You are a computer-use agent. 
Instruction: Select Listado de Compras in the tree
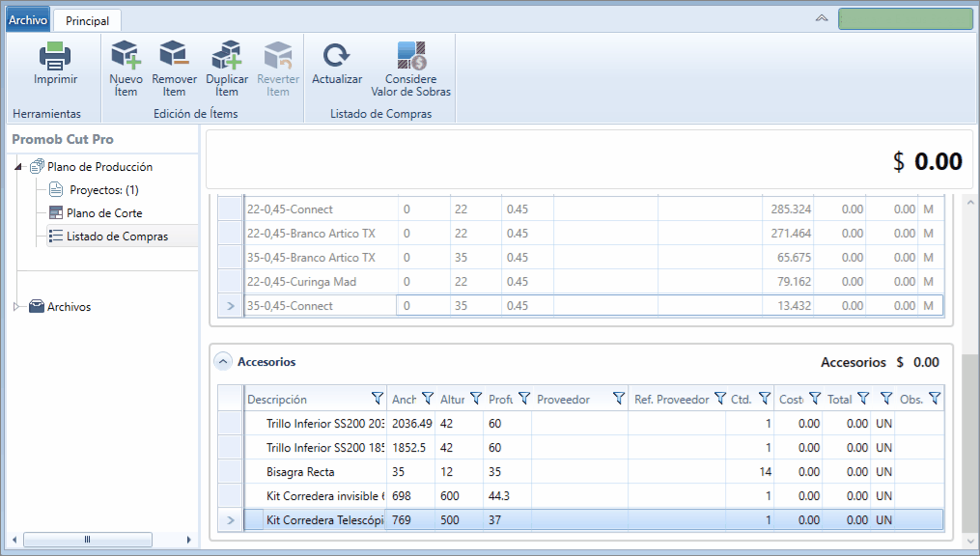(117, 236)
